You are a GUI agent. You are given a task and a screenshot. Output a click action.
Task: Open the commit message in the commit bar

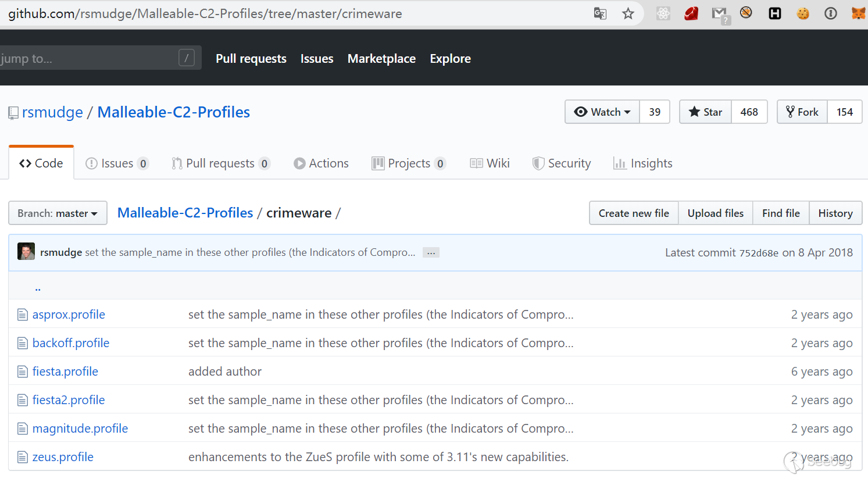click(x=250, y=252)
